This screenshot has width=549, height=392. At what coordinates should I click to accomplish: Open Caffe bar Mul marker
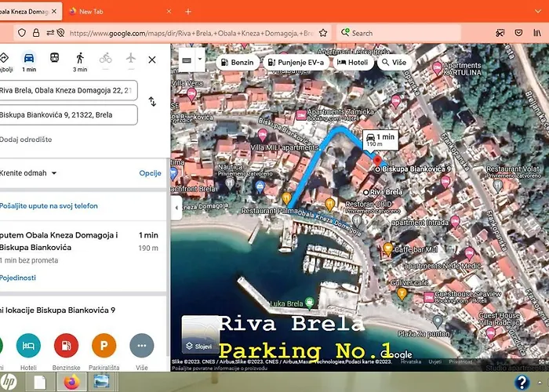(x=387, y=249)
